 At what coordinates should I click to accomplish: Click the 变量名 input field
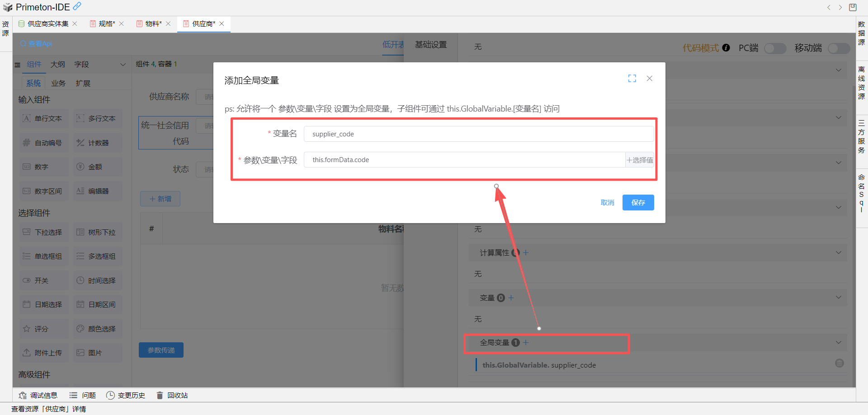478,134
